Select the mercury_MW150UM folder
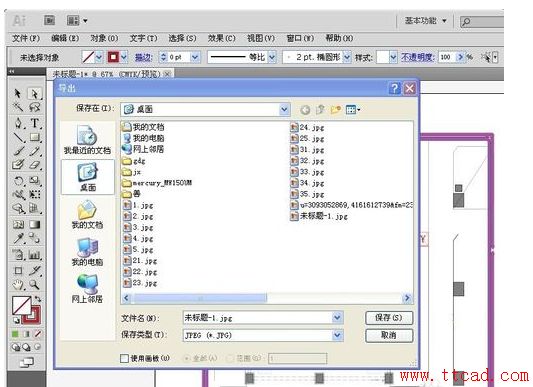The width and height of the screenshot is (533, 387). tap(157, 183)
